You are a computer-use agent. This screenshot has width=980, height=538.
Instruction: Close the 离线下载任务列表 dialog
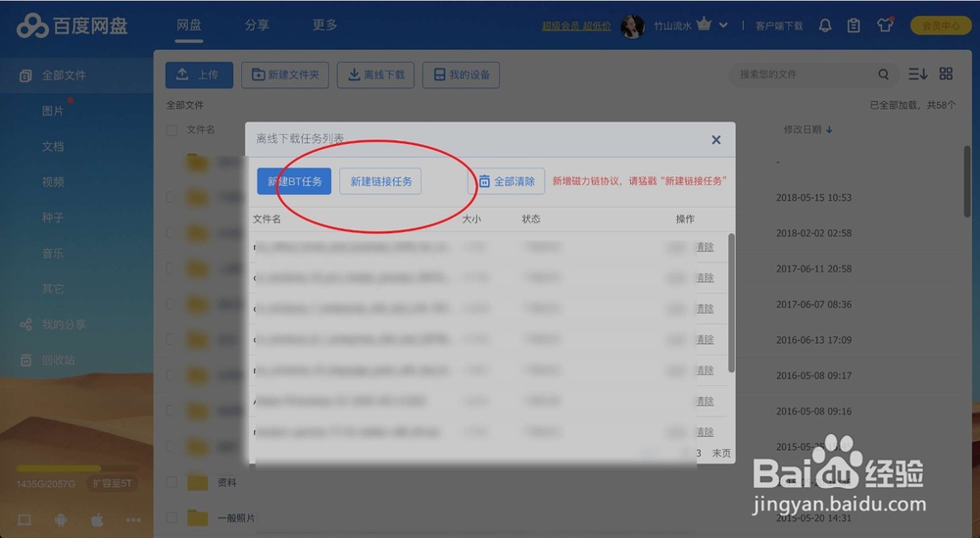point(716,140)
